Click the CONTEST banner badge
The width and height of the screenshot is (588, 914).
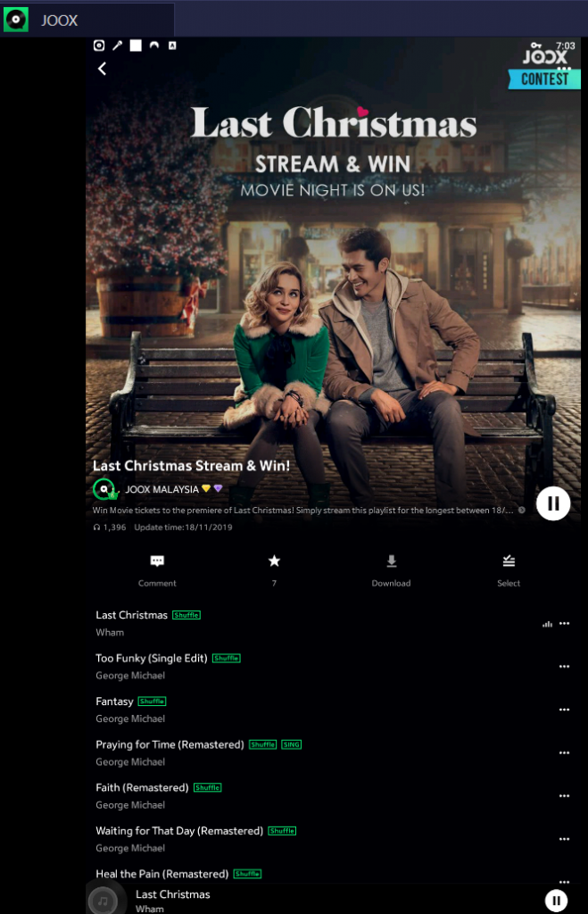click(x=544, y=79)
